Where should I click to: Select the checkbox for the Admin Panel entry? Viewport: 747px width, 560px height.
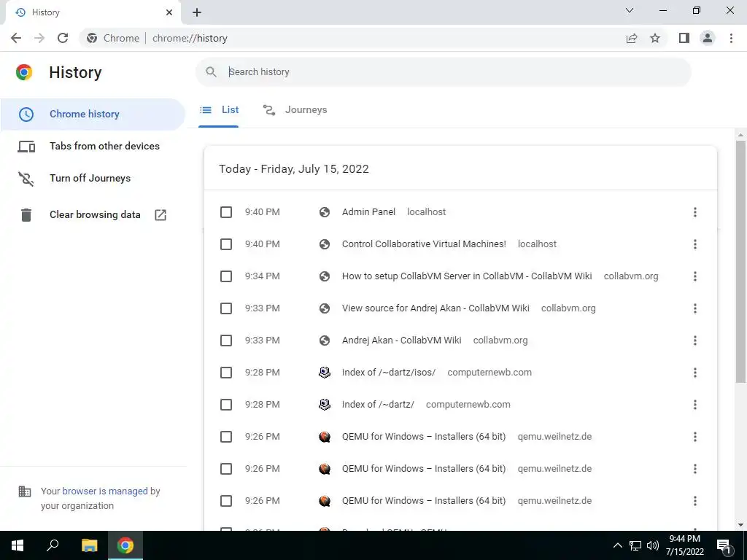click(226, 212)
